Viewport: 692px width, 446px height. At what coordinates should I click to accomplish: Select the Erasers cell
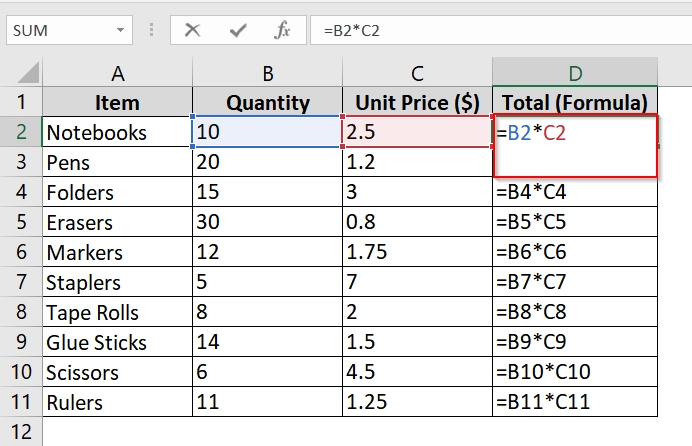(x=117, y=222)
